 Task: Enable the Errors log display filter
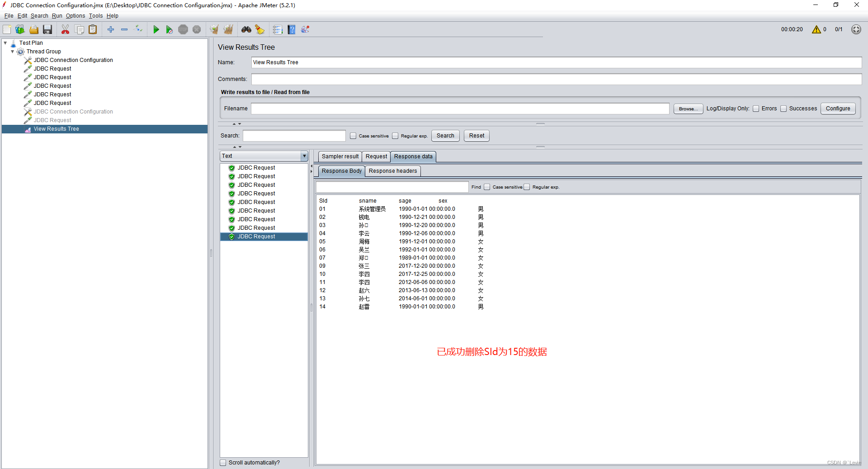point(756,109)
